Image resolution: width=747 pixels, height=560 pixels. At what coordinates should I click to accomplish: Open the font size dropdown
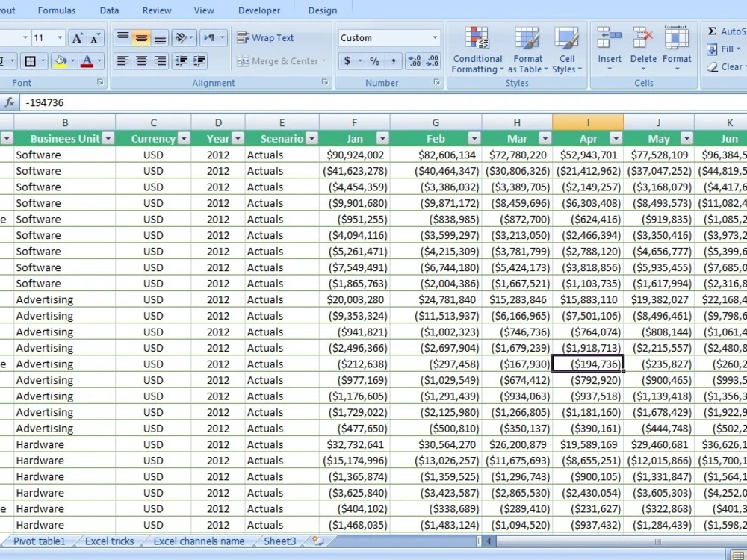point(60,37)
